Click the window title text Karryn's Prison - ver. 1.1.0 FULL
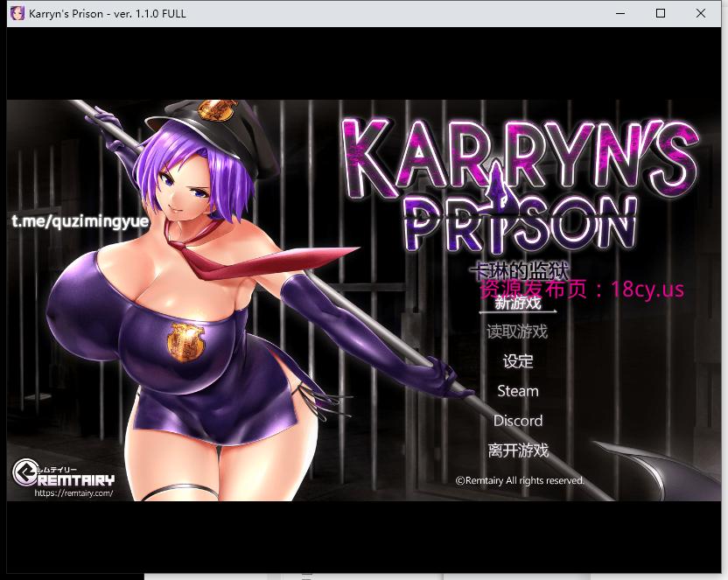Screen dimensions: 728x580 [108, 13]
